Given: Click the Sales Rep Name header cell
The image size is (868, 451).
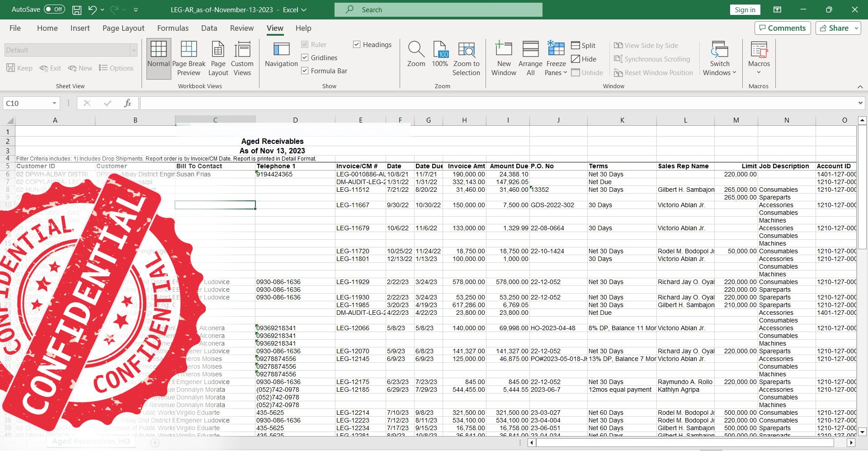Looking at the screenshot, I should coord(685,166).
